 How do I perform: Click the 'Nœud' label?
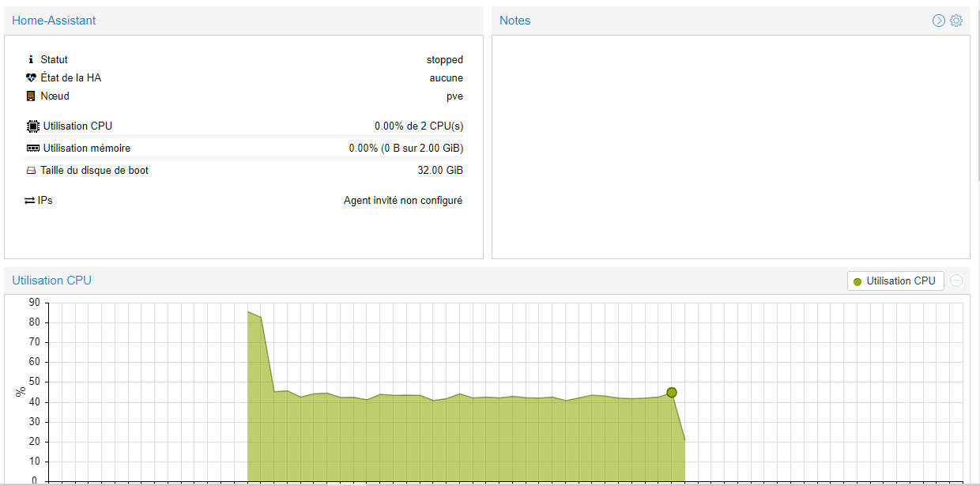click(55, 96)
